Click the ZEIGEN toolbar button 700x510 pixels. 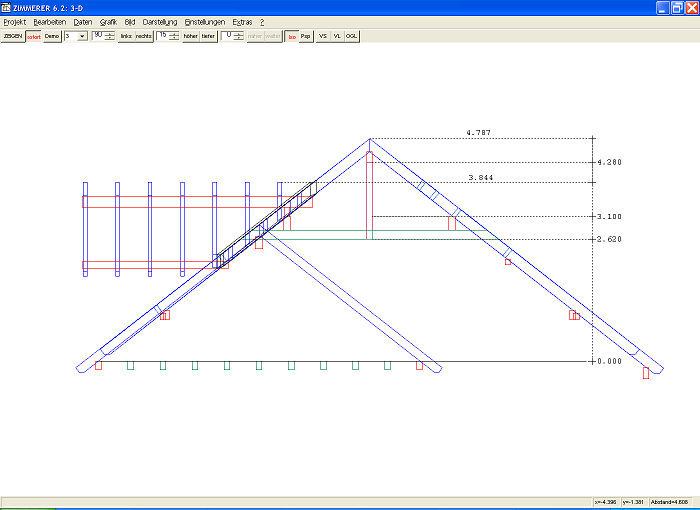(x=13, y=35)
